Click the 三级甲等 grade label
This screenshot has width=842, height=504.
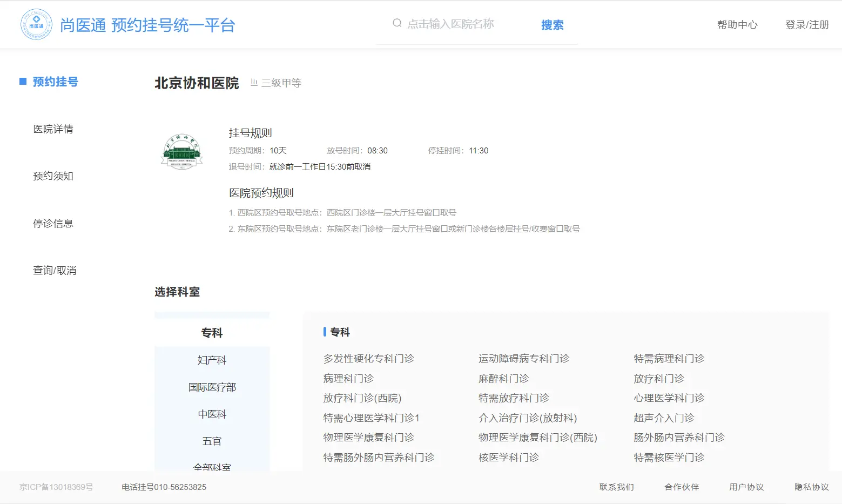(281, 83)
